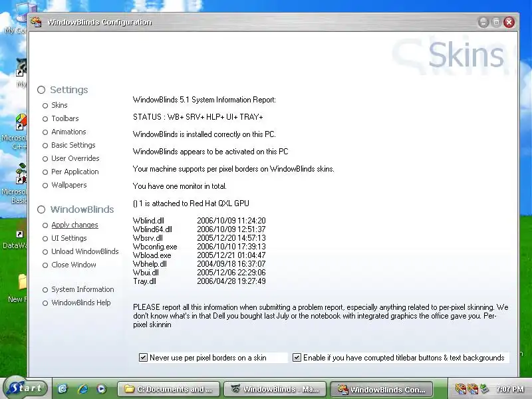Click the STATUS : WB+ SRV+ line
Viewport: 532px width, 399px height.
198,117
